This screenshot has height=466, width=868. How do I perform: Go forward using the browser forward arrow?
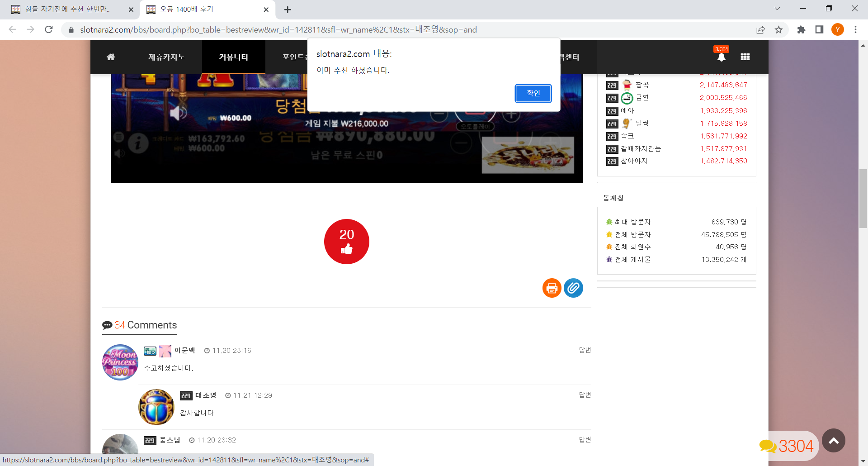point(31,29)
